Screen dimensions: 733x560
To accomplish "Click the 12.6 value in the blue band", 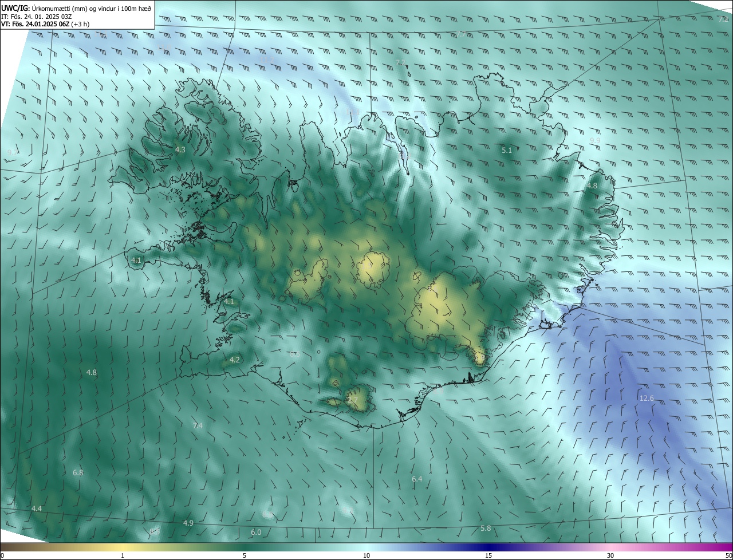I will tap(647, 398).
